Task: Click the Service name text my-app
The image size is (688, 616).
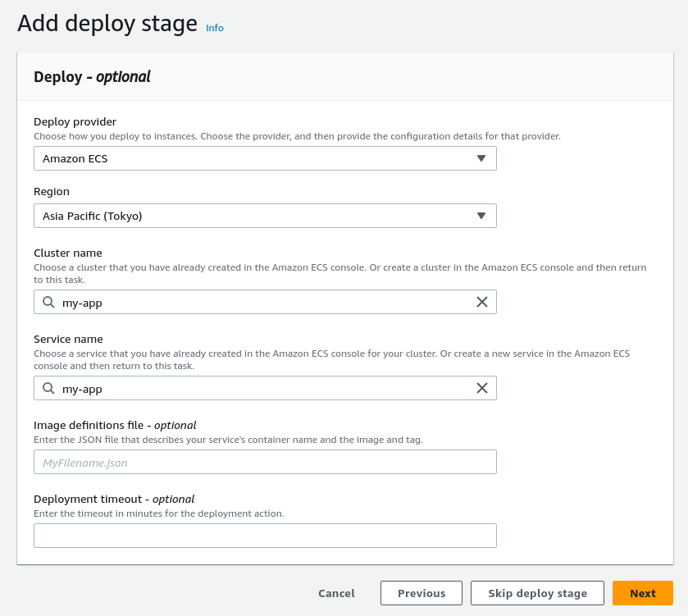Action: click(82, 389)
